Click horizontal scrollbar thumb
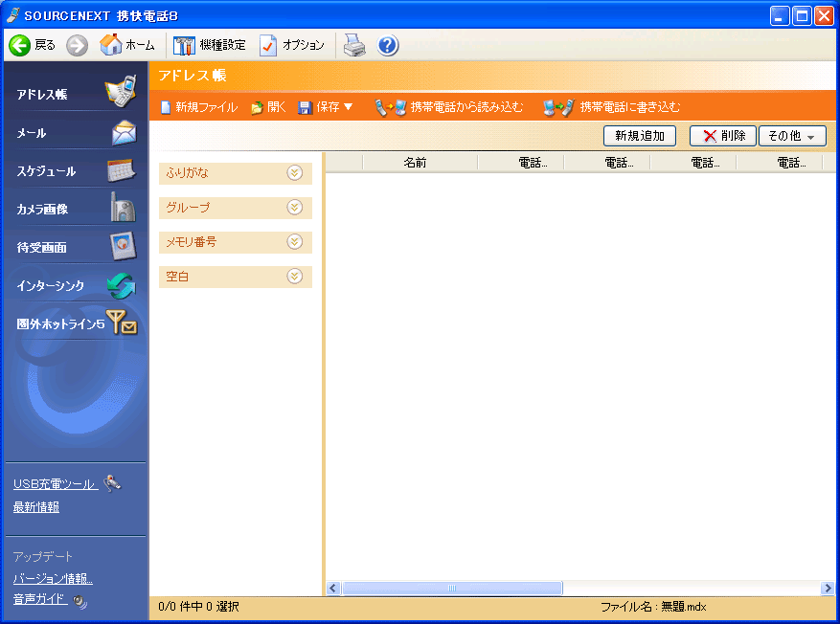This screenshot has height=624, width=840. [x=452, y=589]
